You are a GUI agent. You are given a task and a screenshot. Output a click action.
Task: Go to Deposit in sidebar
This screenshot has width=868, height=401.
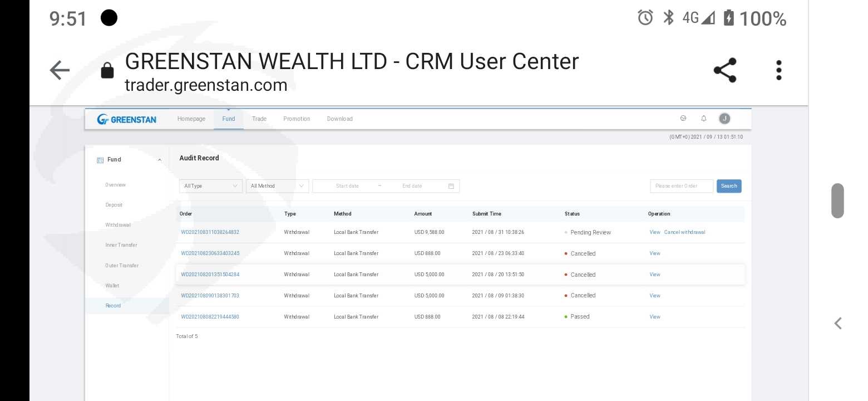pyautogui.click(x=114, y=205)
